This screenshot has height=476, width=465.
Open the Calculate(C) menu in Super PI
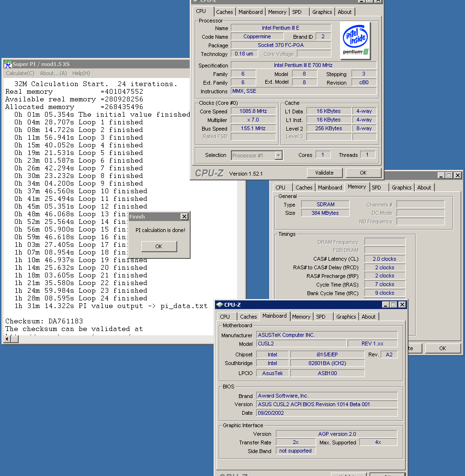coord(20,73)
